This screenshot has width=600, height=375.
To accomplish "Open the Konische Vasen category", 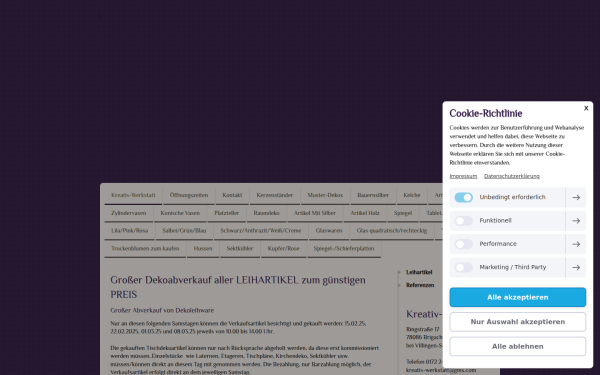I will [x=180, y=213].
